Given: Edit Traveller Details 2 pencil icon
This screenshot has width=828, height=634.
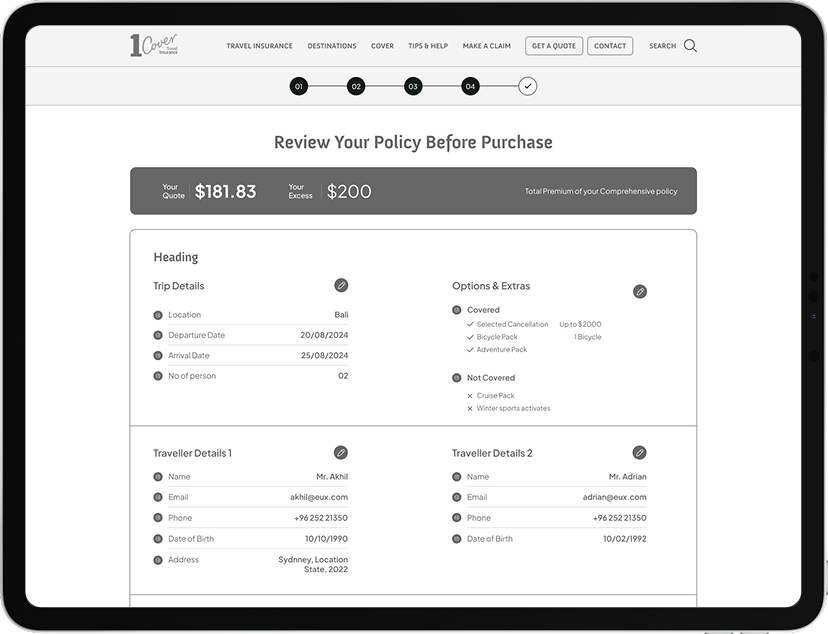Looking at the screenshot, I should [x=639, y=453].
